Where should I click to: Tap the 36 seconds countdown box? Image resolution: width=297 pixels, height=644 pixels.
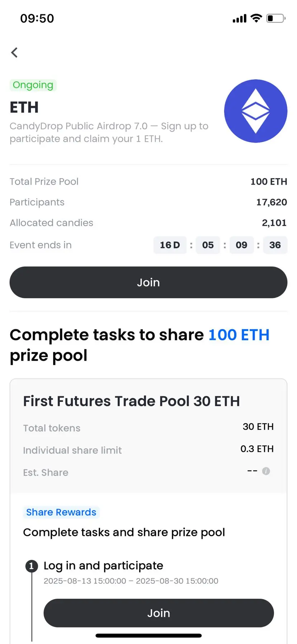(x=275, y=245)
